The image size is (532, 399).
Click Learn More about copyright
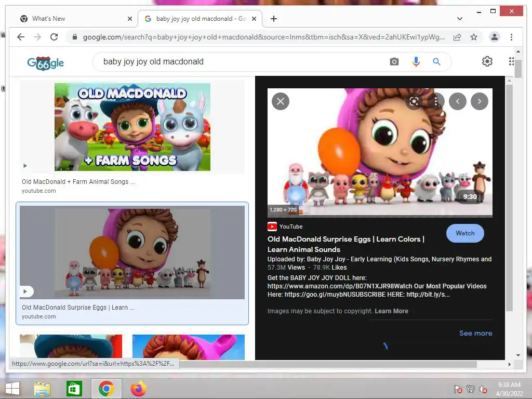391,311
